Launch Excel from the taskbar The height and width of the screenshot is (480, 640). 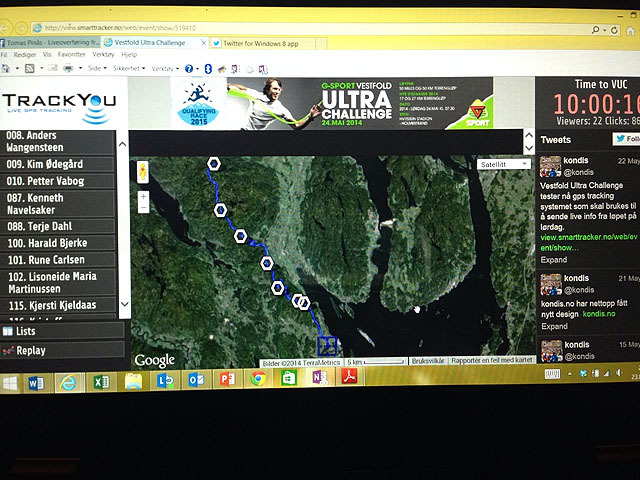101,382
